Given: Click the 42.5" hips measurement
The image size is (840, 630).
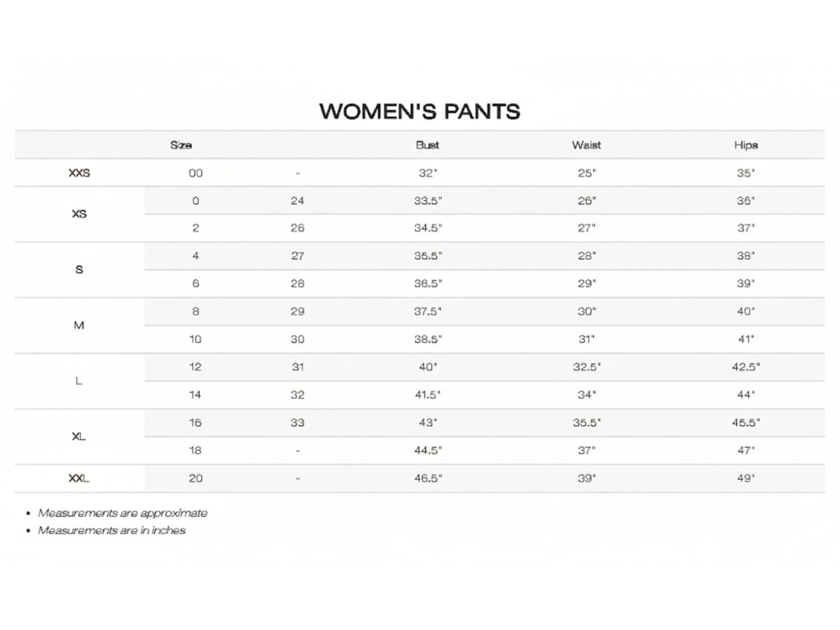Looking at the screenshot, I should pyautogui.click(x=746, y=367).
